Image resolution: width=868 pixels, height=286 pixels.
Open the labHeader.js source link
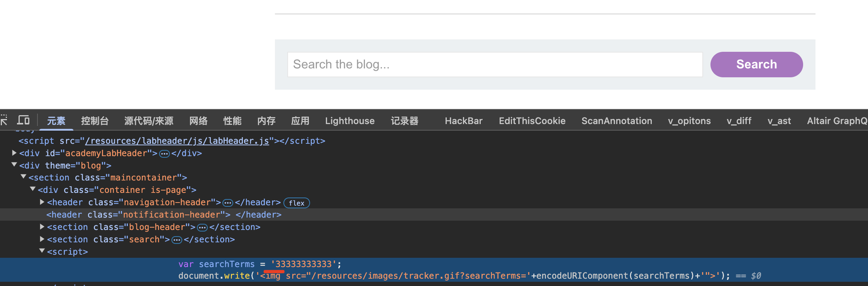click(x=177, y=141)
